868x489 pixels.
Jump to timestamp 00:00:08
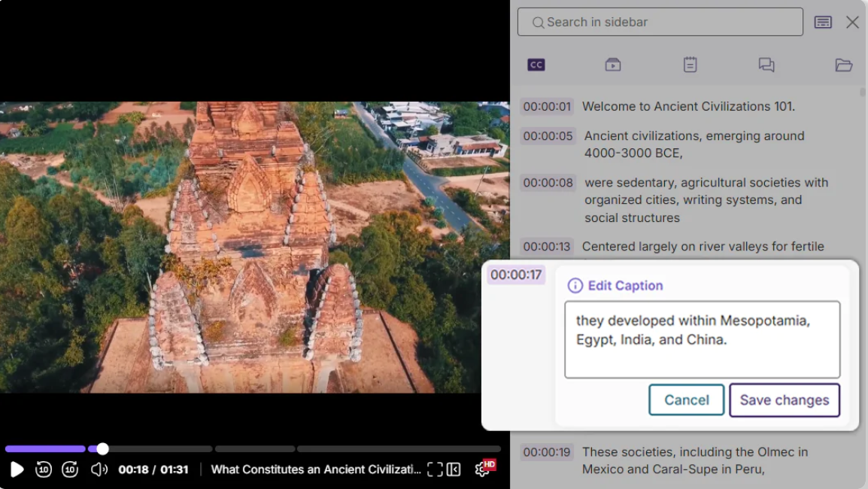(x=548, y=183)
